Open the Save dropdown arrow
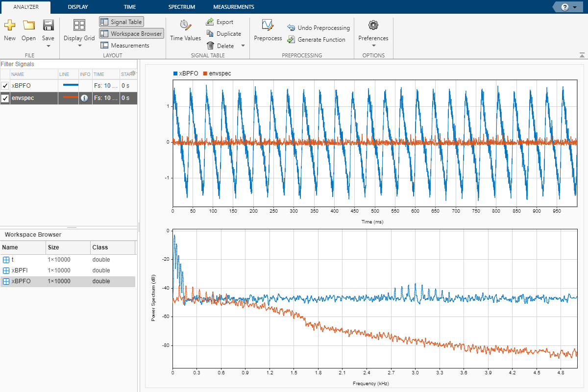The width and height of the screenshot is (588, 392). click(x=48, y=46)
